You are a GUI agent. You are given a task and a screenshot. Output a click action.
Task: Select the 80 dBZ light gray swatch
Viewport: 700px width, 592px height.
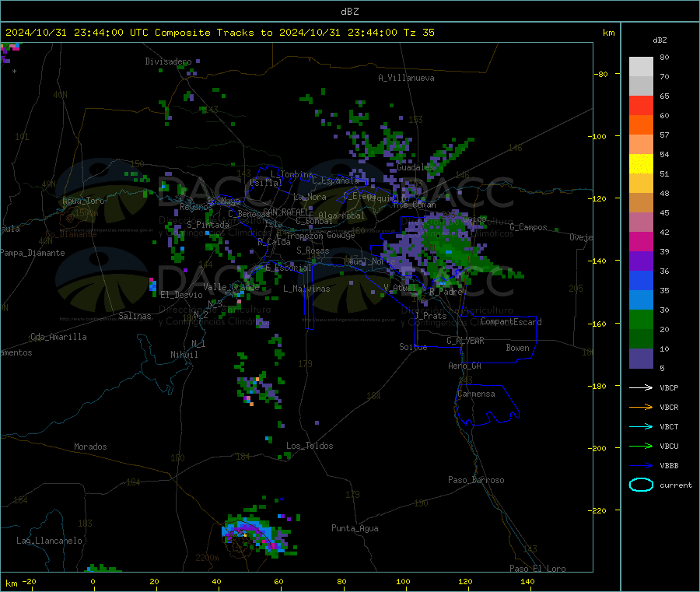(641, 67)
